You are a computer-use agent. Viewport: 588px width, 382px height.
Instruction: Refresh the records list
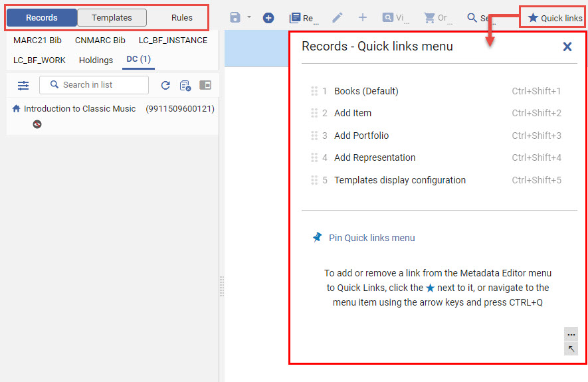tap(165, 86)
